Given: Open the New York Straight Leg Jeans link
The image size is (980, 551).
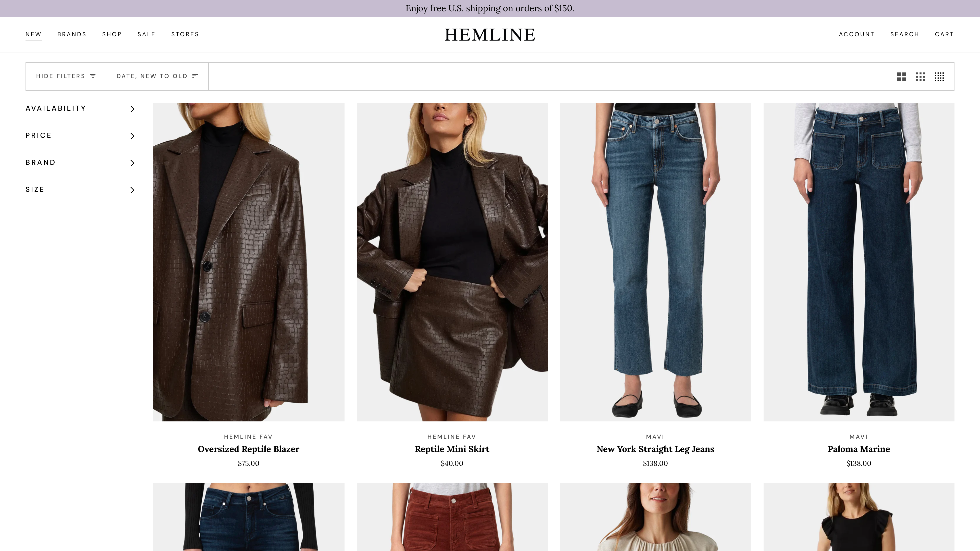Looking at the screenshot, I should pyautogui.click(x=655, y=449).
